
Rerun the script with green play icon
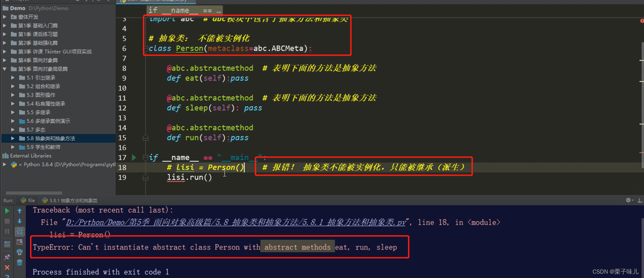(x=7, y=211)
